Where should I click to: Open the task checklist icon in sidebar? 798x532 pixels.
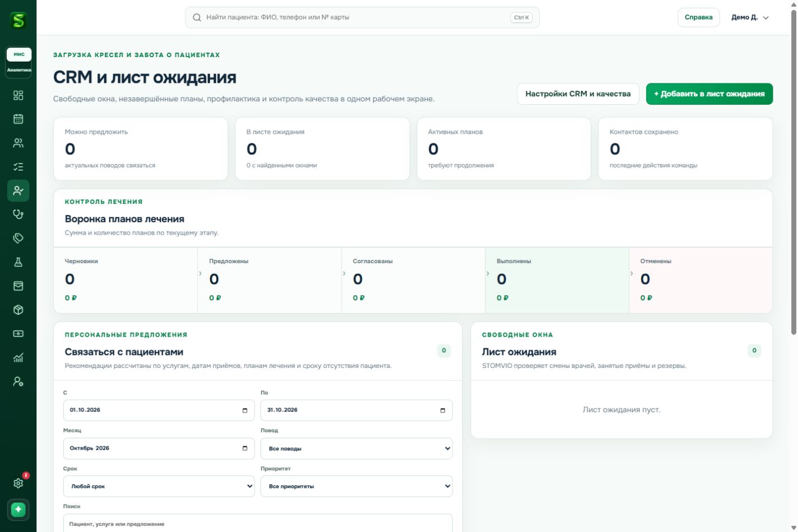point(18,167)
